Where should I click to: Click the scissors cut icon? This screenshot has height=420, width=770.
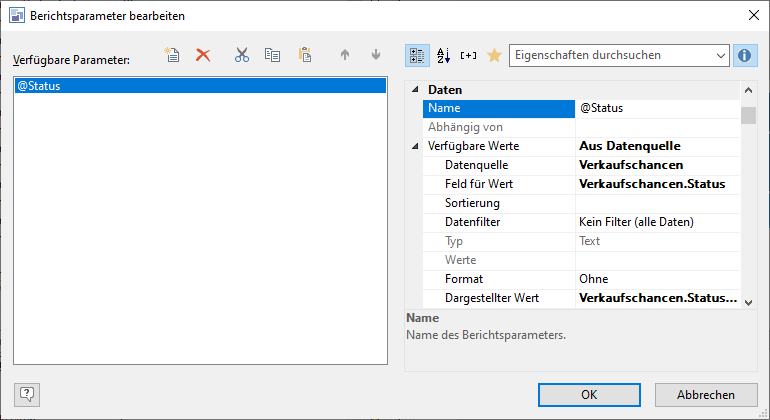click(241, 56)
